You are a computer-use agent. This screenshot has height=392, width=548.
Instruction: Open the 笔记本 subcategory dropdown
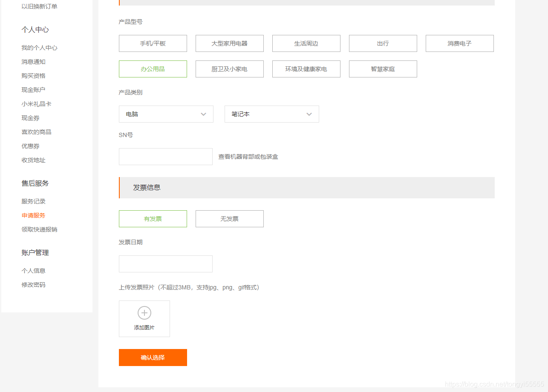(271, 114)
